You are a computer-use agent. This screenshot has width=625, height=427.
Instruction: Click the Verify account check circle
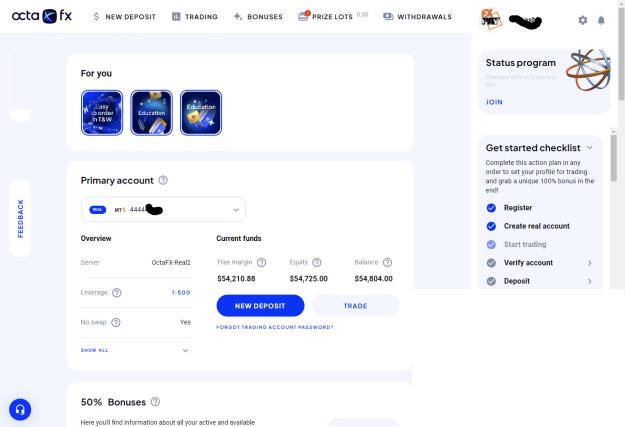click(491, 263)
